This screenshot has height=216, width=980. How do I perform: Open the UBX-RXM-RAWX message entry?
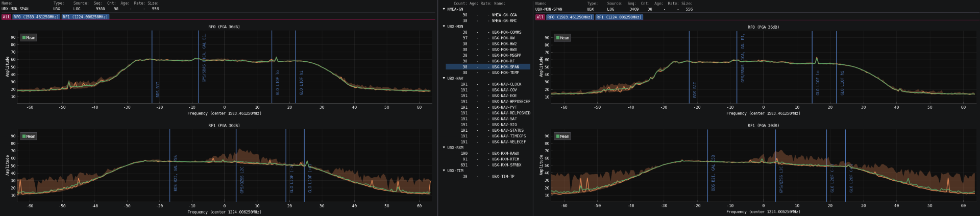point(505,153)
